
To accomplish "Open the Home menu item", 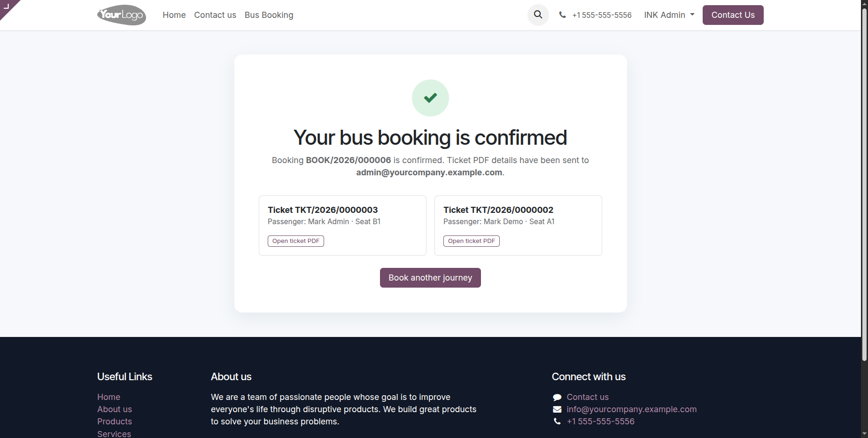I will (174, 15).
